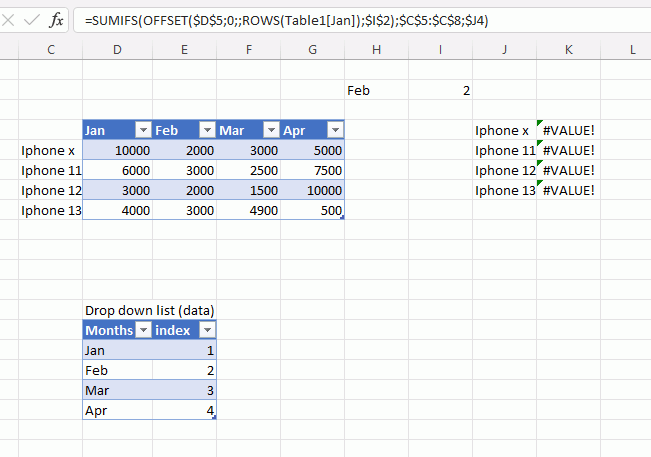The height and width of the screenshot is (457, 651).
Task: Select column G header
Action: point(312,50)
